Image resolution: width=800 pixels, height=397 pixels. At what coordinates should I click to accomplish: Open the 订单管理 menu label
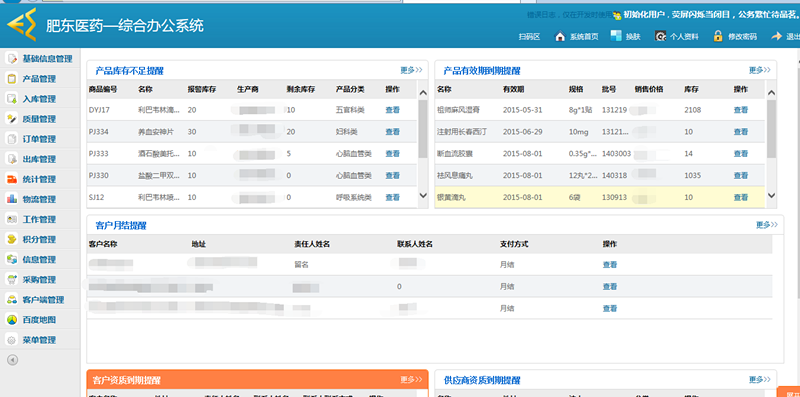(x=39, y=139)
